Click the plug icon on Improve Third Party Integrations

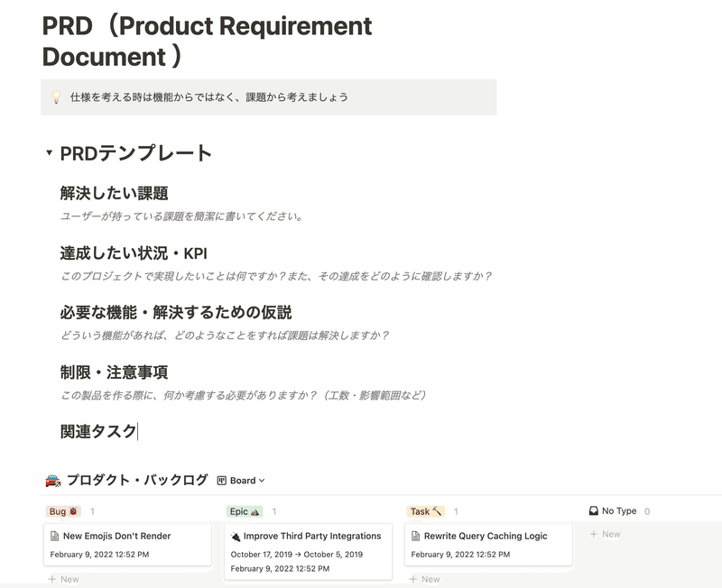click(x=236, y=536)
